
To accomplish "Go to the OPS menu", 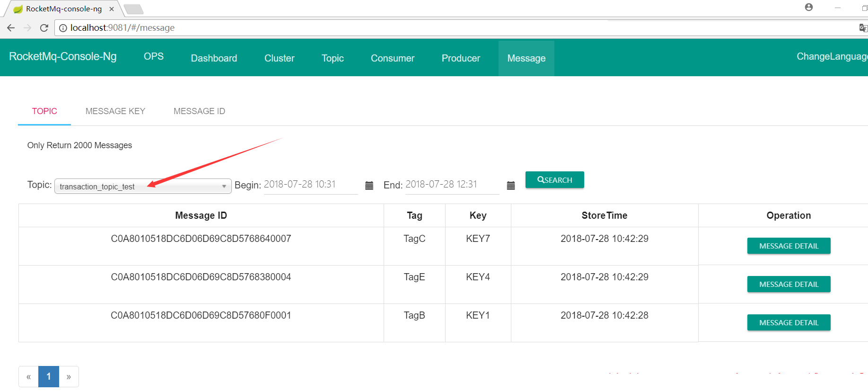I will [x=154, y=56].
